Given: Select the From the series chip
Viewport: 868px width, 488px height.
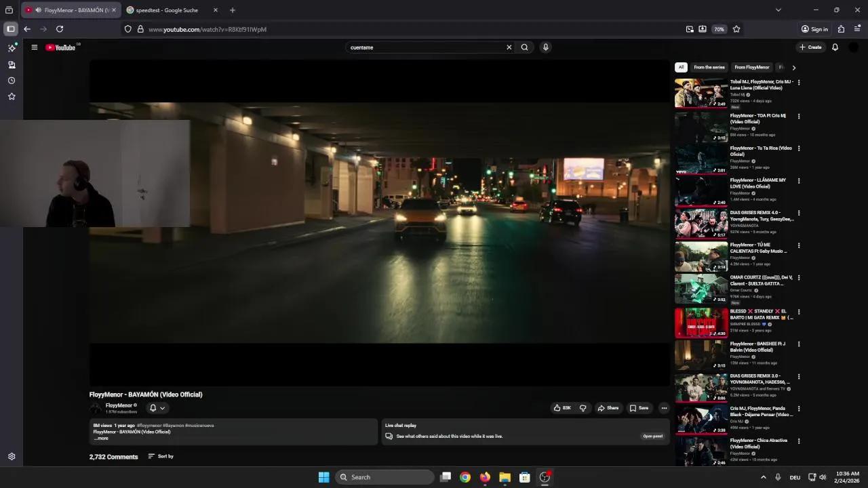Looking at the screenshot, I should click(709, 67).
